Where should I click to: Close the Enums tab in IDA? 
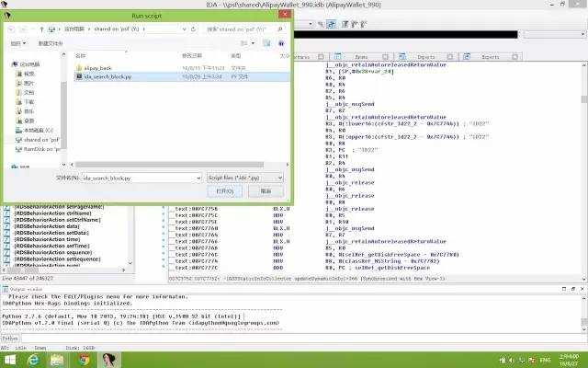coord(385,57)
